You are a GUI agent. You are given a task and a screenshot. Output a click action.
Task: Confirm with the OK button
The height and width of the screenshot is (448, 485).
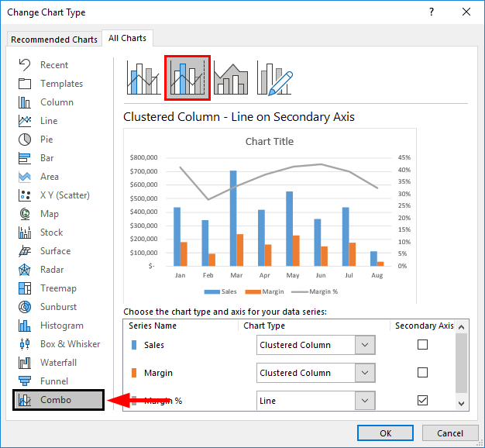pos(385,432)
